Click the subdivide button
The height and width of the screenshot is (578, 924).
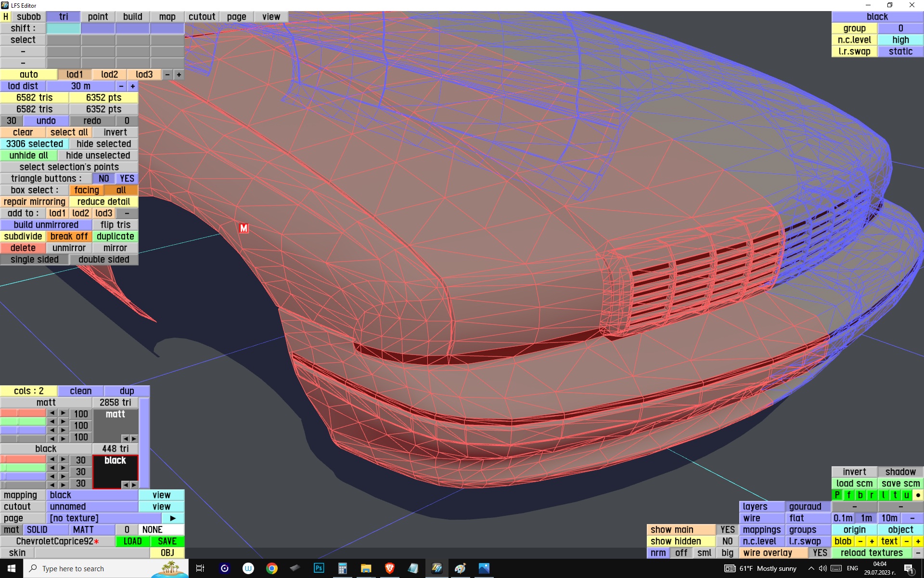click(23, 236)
